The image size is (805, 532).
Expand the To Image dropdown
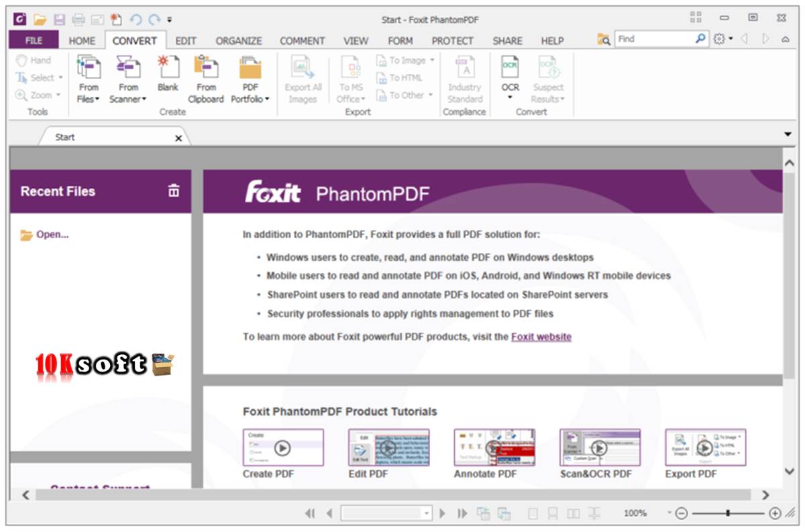point(431,60)
